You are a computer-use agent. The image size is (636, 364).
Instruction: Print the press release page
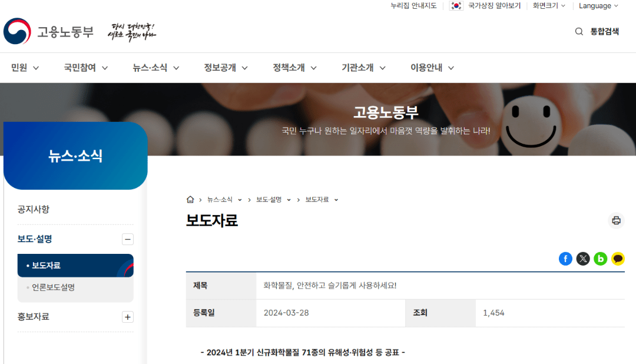(x=616, y=221)
